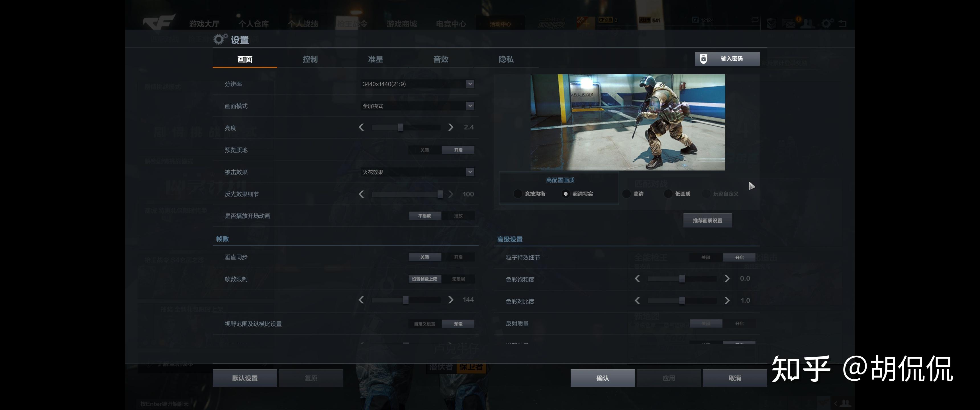Disable particle effect detail with 关闭
This screenshot has height=410, width=980.
tap(705, 257)
